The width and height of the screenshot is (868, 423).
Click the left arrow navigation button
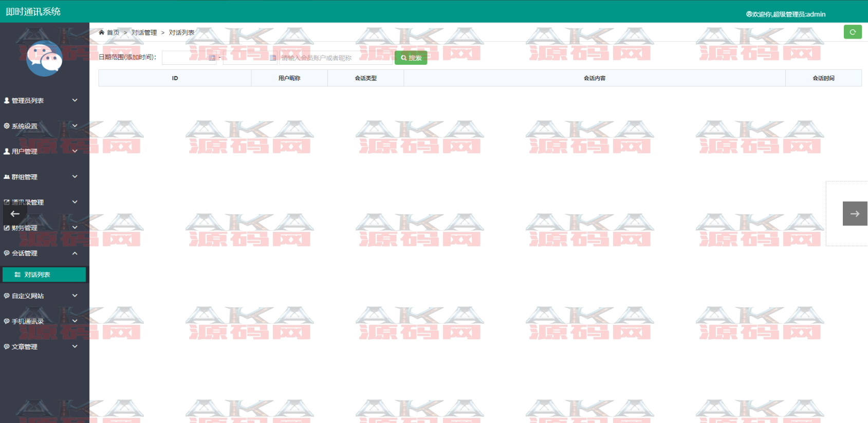pos(15,214)
